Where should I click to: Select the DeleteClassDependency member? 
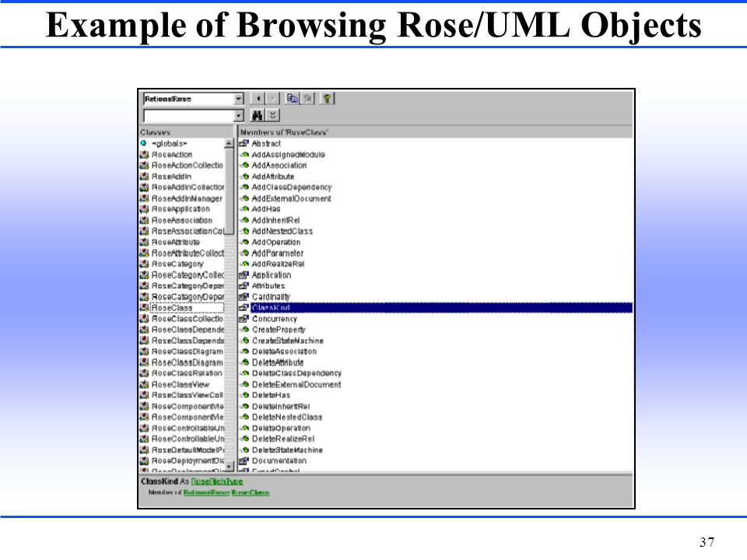[296, 373]
